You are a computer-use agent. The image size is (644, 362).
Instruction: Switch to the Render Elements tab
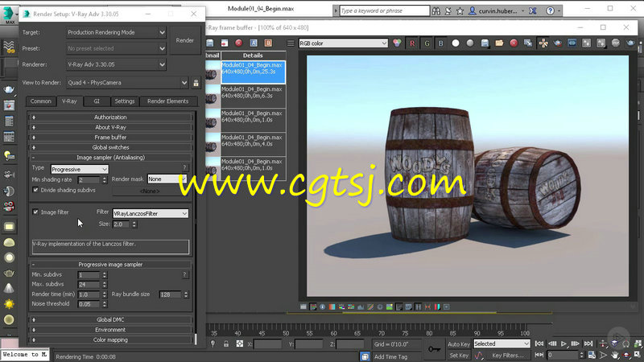(x=167, y=101)
